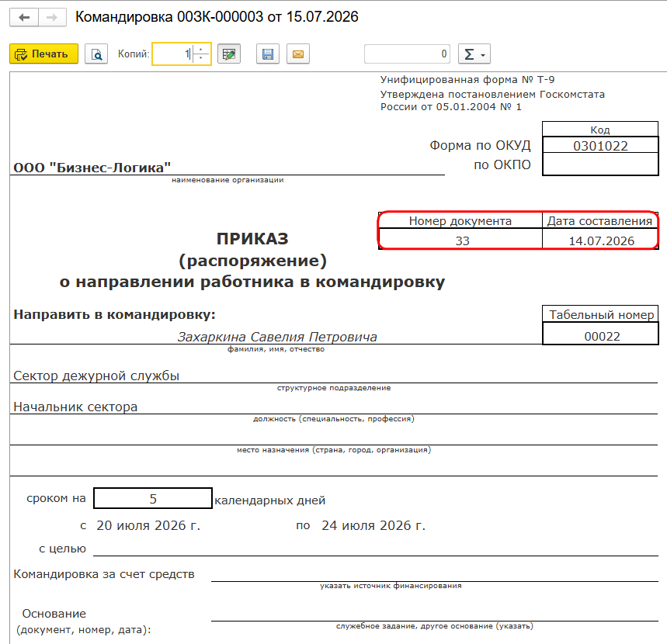
Task: Click Сектор дежурной службы department text
Action: tap(96, 376)
